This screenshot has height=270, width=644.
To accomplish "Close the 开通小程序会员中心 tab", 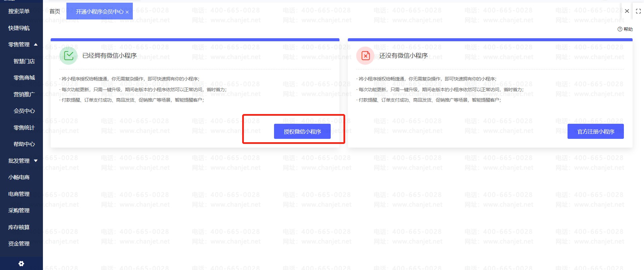I will (127, 12).
